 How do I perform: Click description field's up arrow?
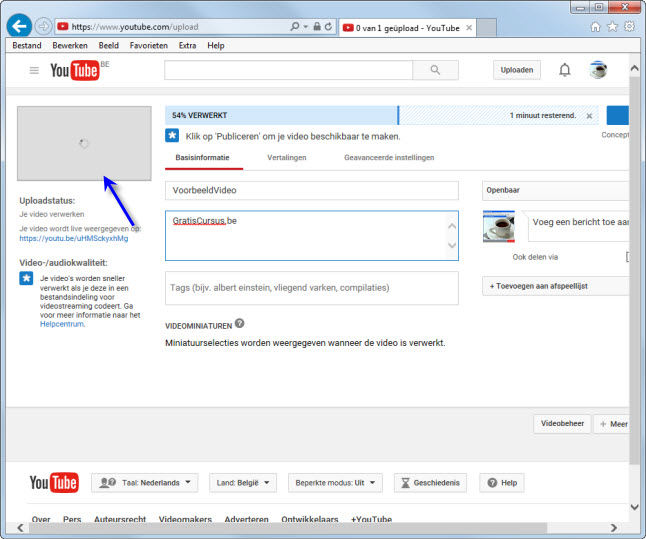coord(452,226)
